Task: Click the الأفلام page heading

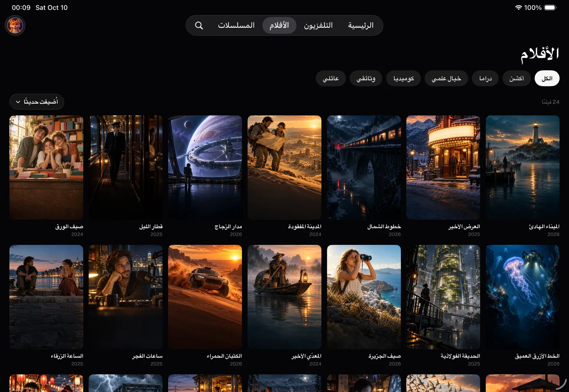Action: (x=540, y=54)
